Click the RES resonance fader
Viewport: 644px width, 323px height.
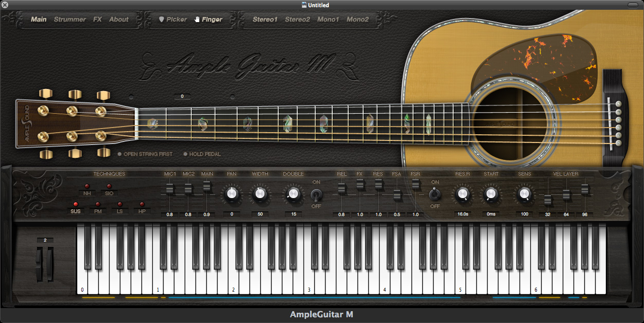click(379, 184)
